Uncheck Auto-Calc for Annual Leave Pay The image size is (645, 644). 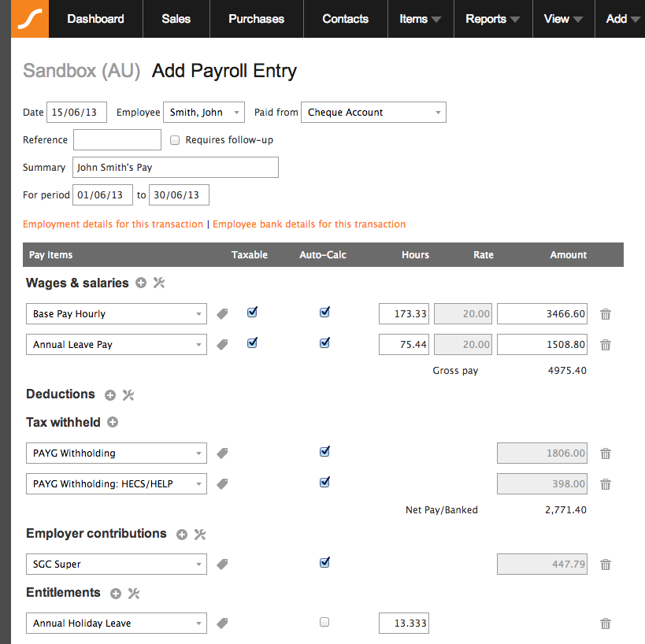(325, 342)
